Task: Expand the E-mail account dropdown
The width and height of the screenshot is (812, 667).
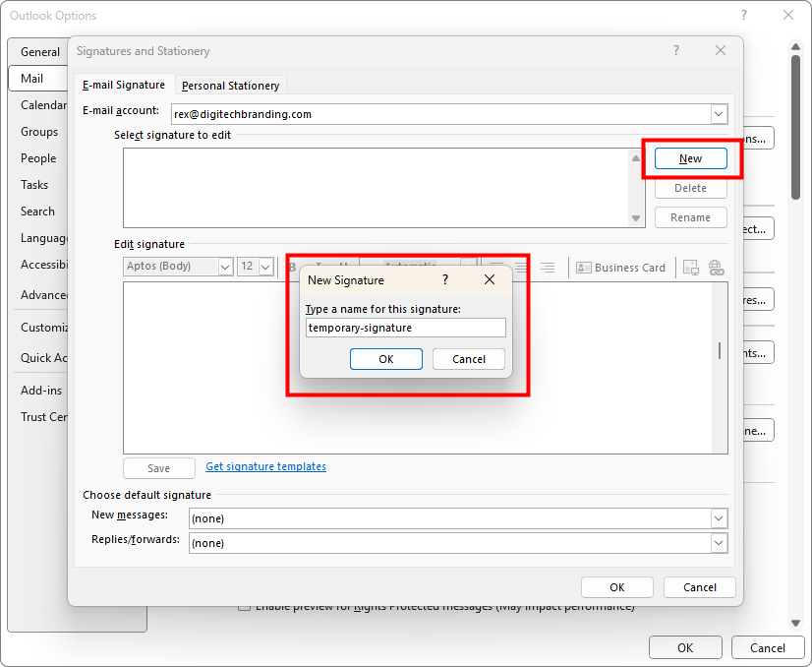Action: tap(719, 114)
